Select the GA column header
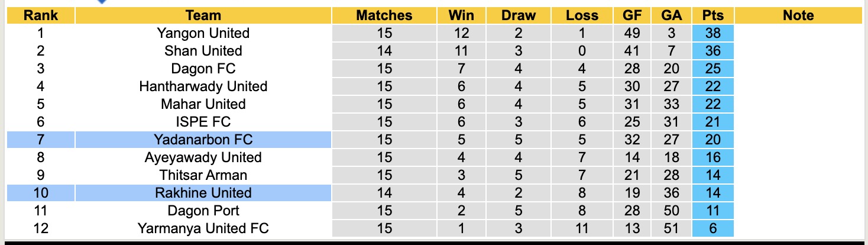The height and width of the screenshot is (245, 868). tap(672, 16)
